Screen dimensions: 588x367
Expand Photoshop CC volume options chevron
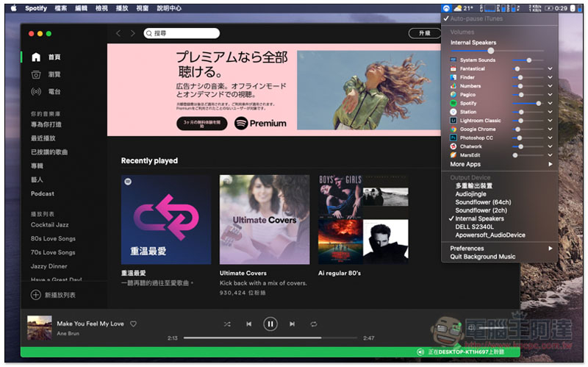[550, 138]
